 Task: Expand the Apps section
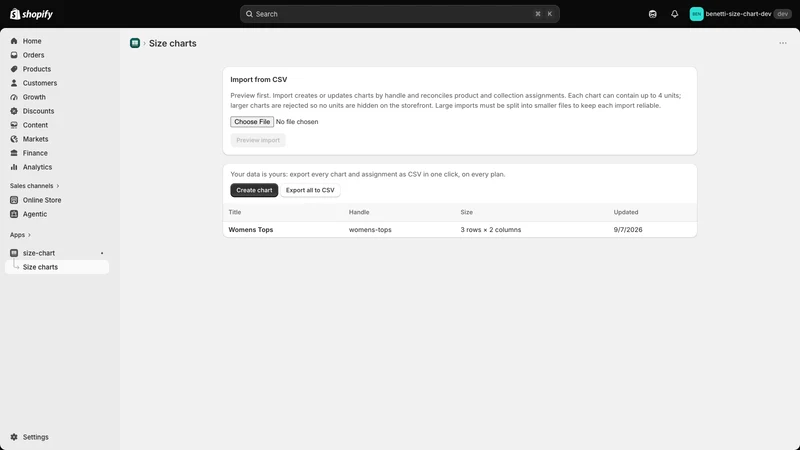(20, 235)
